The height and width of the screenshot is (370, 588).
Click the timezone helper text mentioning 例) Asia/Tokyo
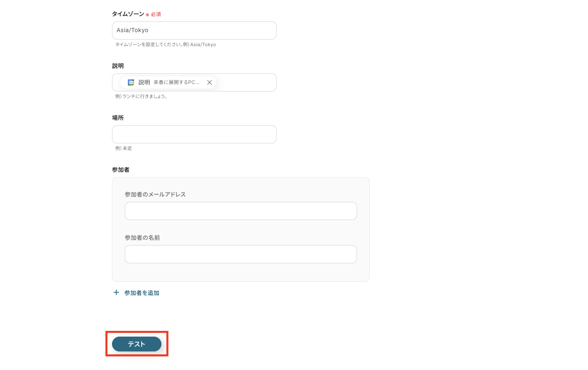(x=166, y=44)
